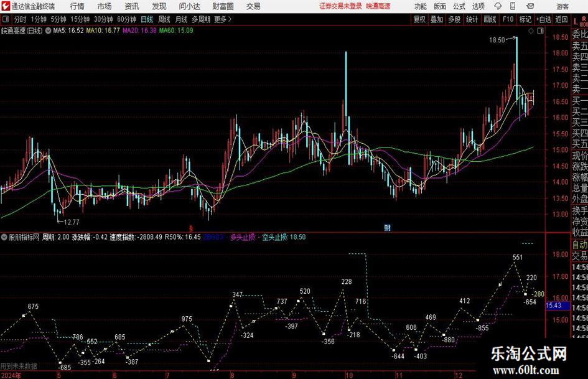Click the red S marker on timeline
The height and width of the screenshot is (379, 588).
190,228
